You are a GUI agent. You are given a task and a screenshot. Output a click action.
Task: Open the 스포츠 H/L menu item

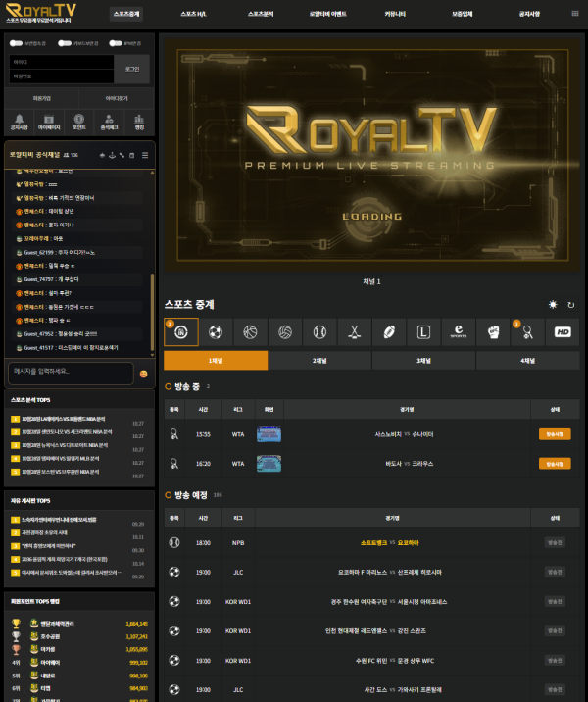[193, 14]
